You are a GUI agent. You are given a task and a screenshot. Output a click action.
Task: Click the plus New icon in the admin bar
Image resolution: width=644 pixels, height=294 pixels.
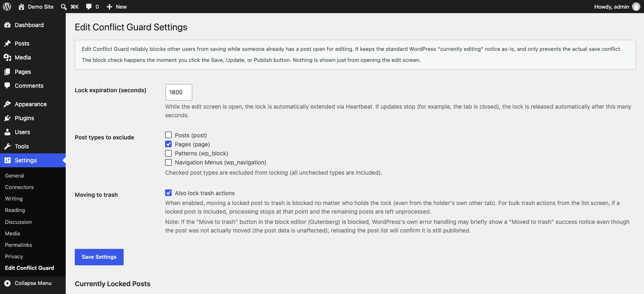click(109, 7)
